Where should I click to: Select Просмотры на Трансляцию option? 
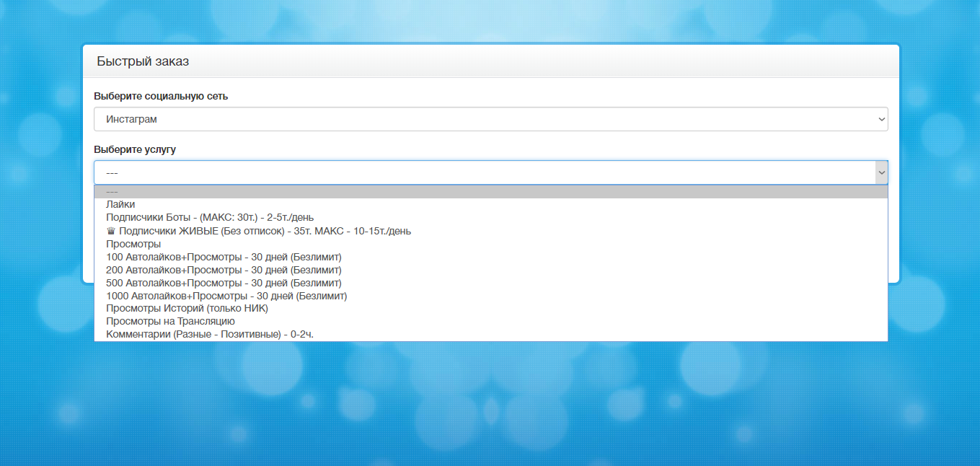[x=490, y=322]
